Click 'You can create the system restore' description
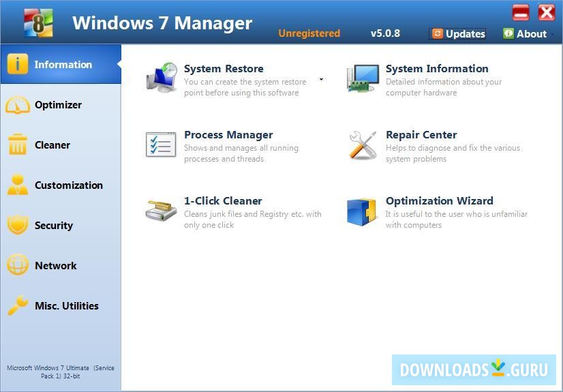This screenshot has height=392, width=563. (245, 82)
